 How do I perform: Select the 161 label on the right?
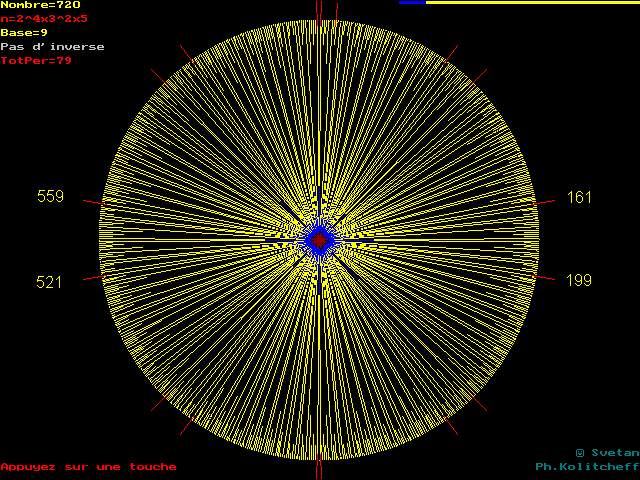(580, 197)
